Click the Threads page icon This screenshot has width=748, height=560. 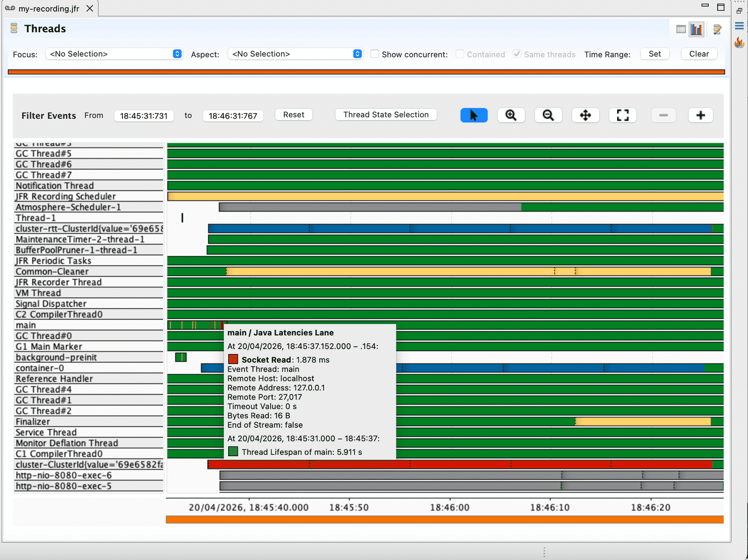(14, 29)
